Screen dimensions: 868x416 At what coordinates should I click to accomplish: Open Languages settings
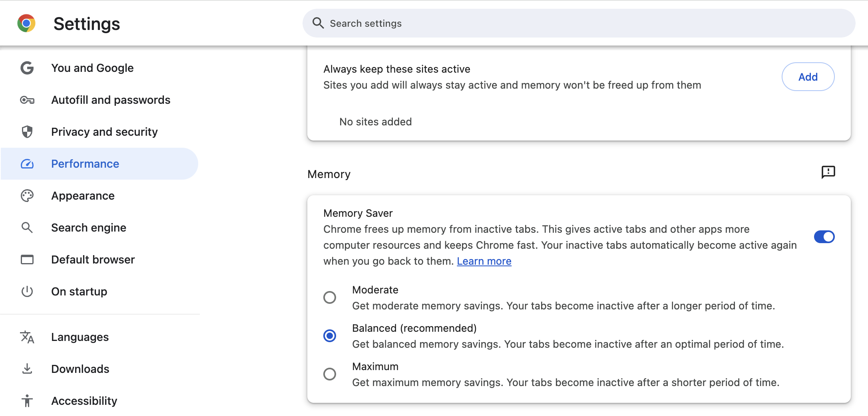(x=100, y=337)
